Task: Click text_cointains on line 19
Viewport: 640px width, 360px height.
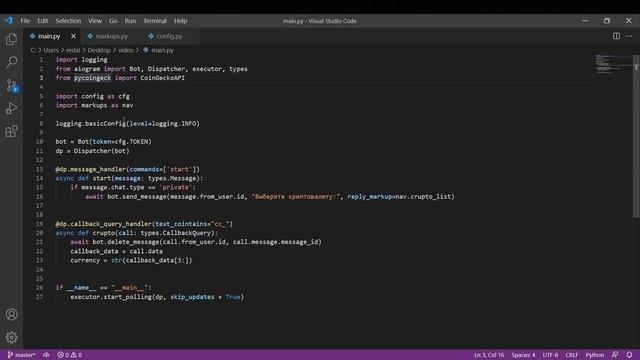Action: pyautogui.click(x=181, y=224)
